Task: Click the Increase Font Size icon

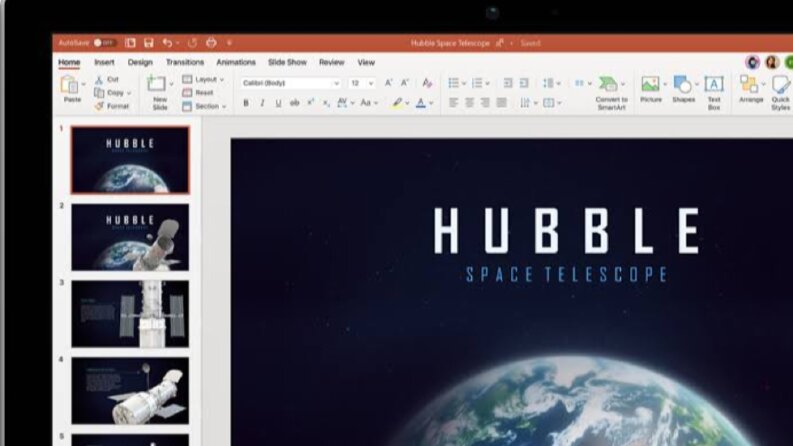Action: 388,83
